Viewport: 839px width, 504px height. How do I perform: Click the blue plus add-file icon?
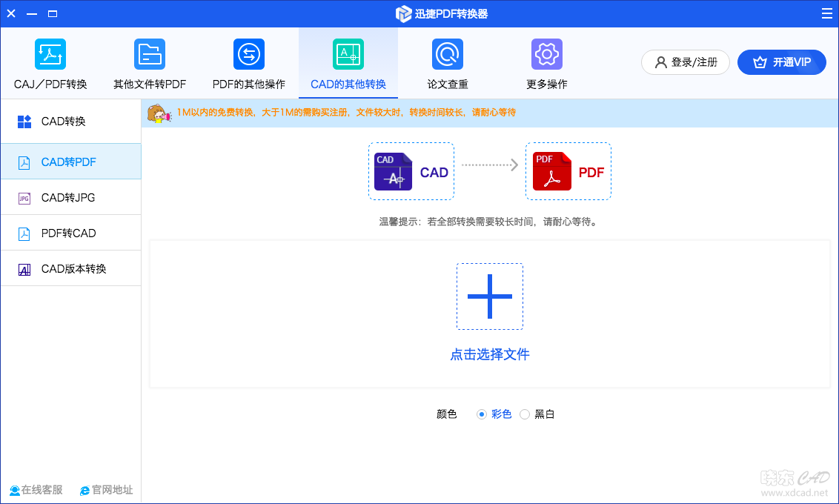click(x=490, y=296)
